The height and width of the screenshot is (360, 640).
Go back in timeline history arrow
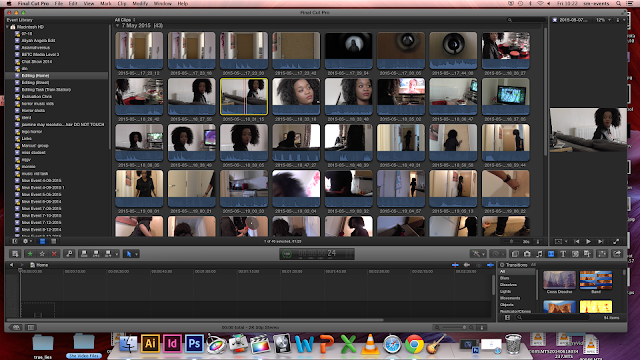pos(11,265)
